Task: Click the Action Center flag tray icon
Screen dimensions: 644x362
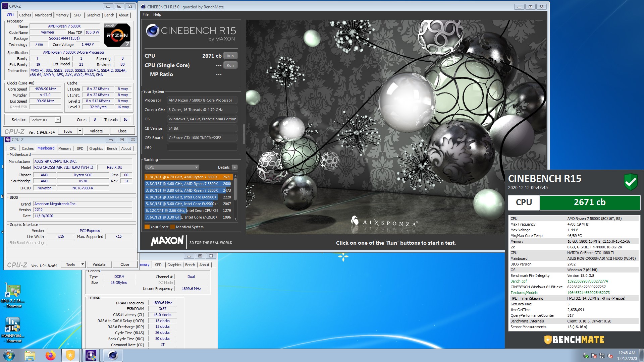Action: pyautogui.click(x=594, y=356)
